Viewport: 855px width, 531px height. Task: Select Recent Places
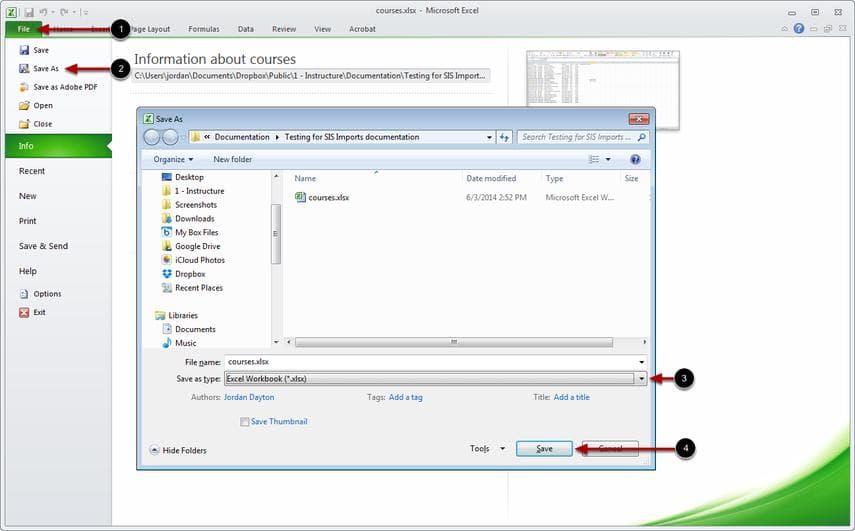pyautogui.click(x=192, y=288)
